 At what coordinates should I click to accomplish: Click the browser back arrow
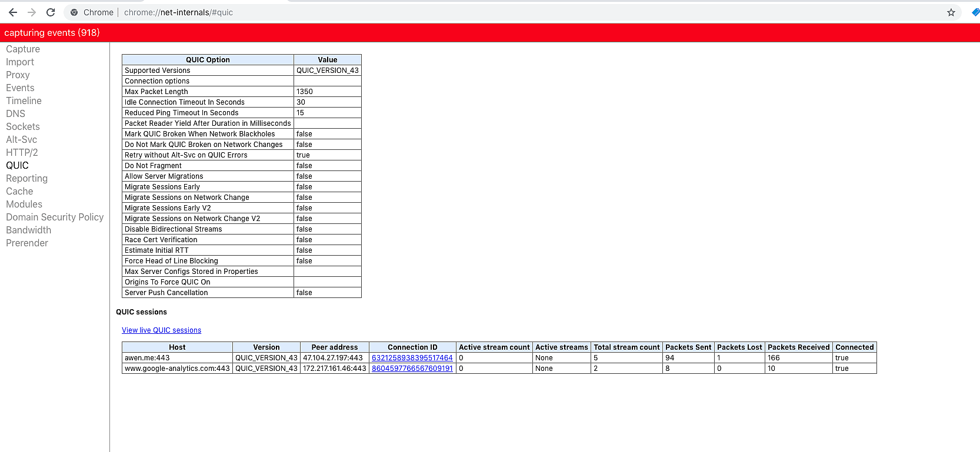(x=13, y=12)
